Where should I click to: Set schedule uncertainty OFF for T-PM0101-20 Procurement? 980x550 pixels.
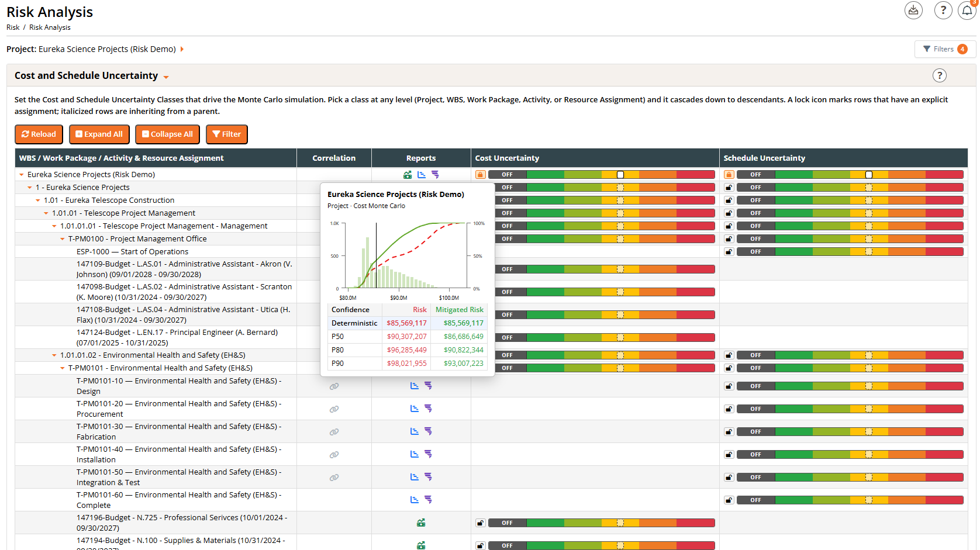coord(755,409)
